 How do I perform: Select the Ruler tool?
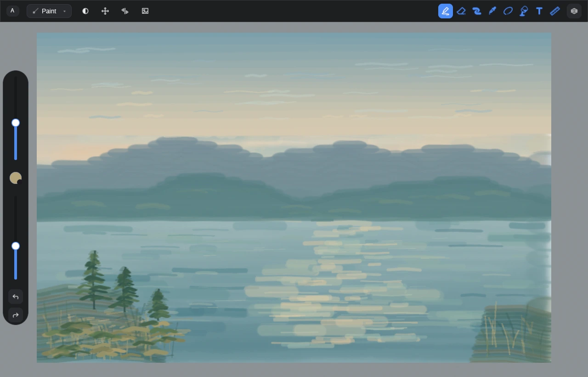click(555, 11)
